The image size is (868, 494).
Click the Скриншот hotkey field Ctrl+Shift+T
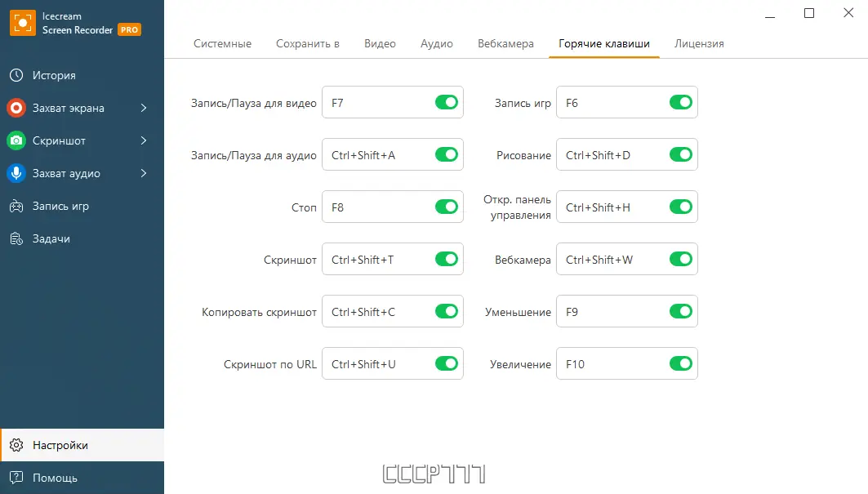[376, 260]
